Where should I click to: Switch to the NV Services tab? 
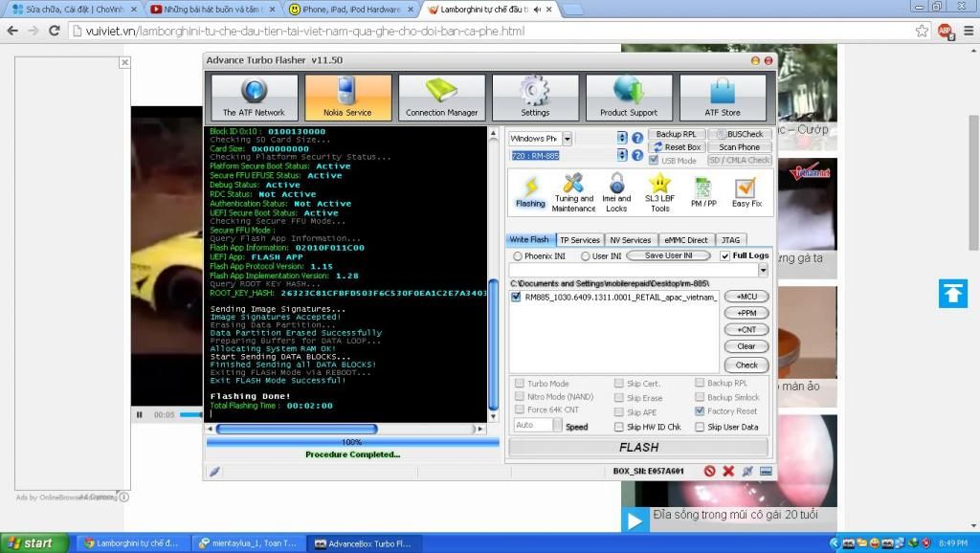coord(631,240)
